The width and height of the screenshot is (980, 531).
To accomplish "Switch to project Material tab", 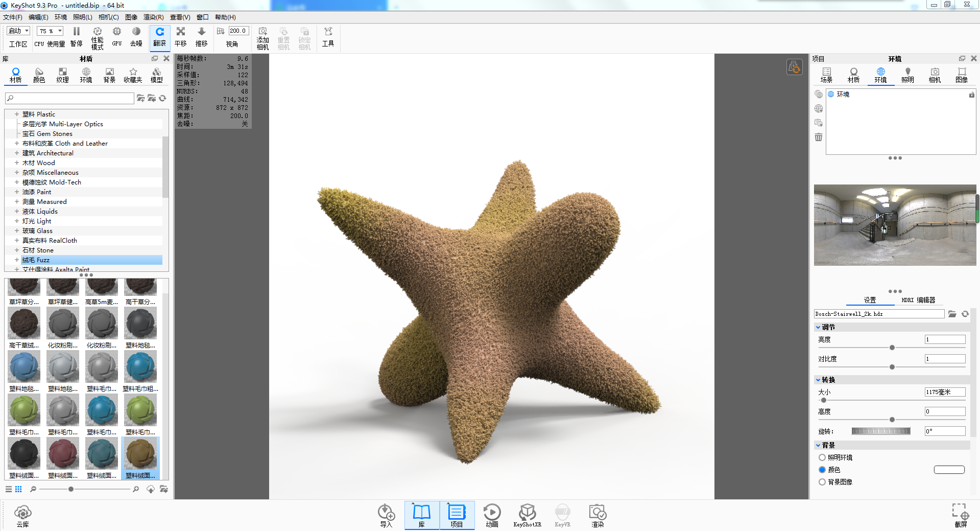I will 853,75.
